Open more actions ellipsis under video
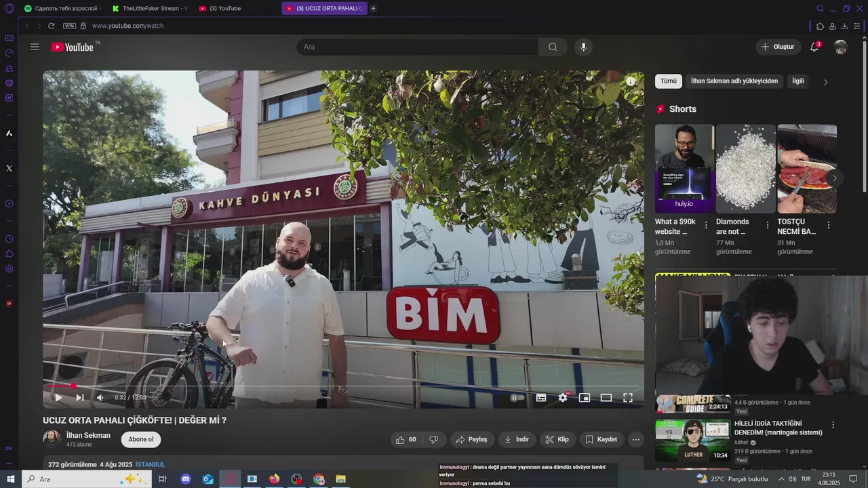The image size is (868, 488). click(636, 439)
